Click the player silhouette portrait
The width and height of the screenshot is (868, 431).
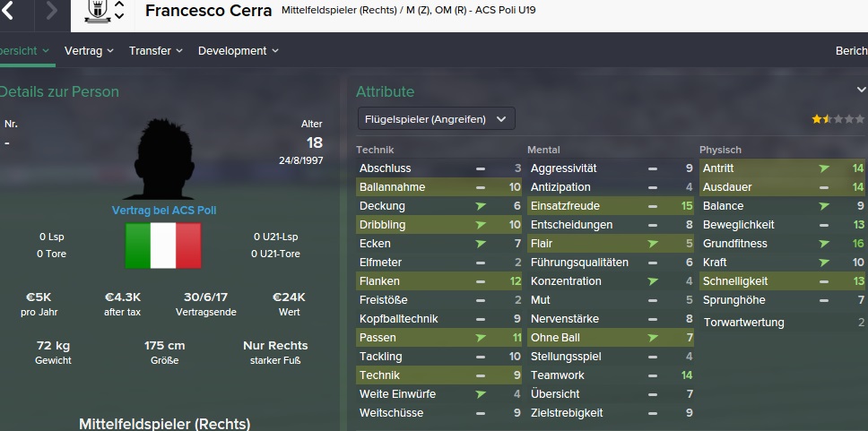point(164,161)
